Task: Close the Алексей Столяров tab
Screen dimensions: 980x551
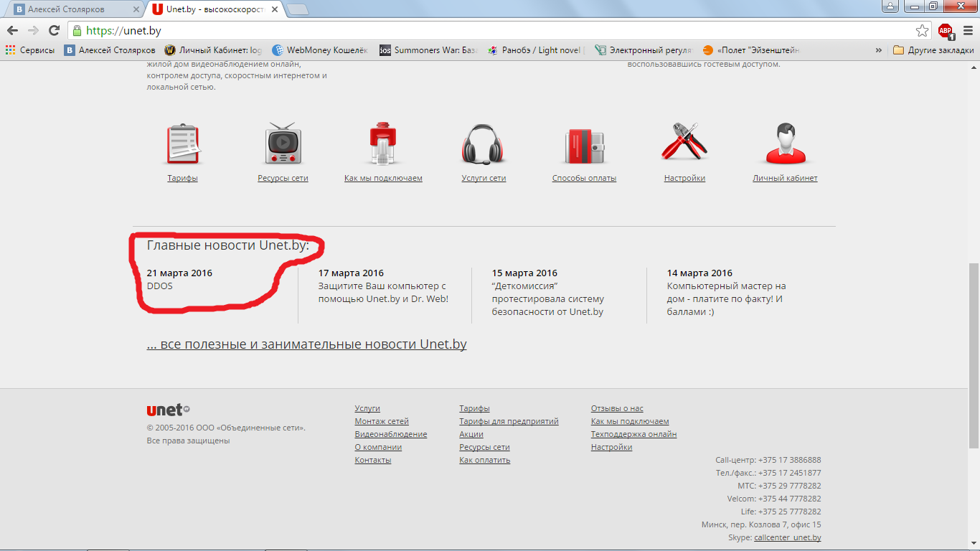Action: pos(135,10)
